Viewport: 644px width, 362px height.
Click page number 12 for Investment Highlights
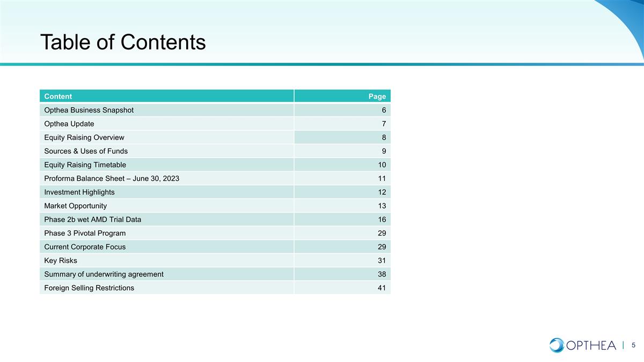click(381, 192)
